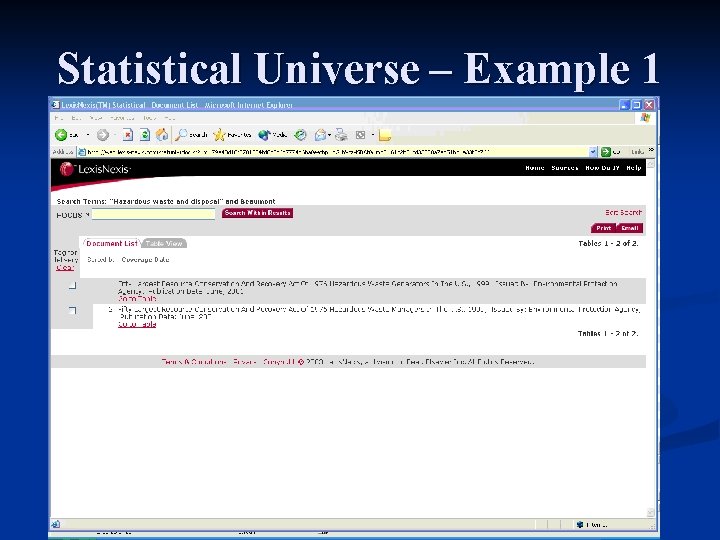Open the Media pane toolbar button

coord(272,135)
